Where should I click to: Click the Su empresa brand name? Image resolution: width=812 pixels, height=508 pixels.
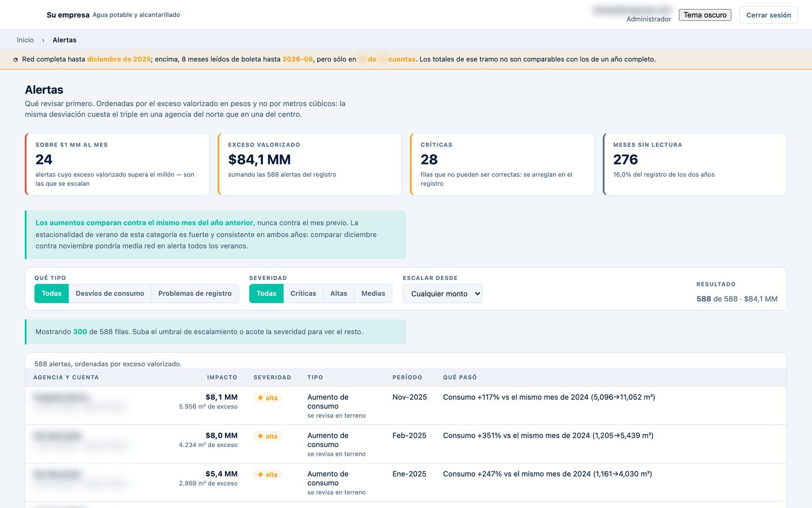pos(68,15)
